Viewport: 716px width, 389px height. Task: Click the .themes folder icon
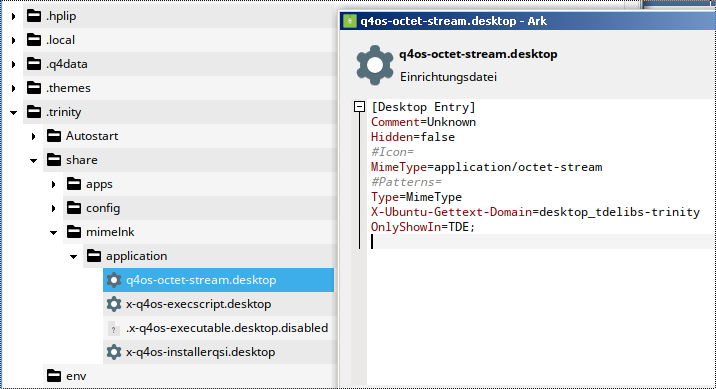point(34,88)
